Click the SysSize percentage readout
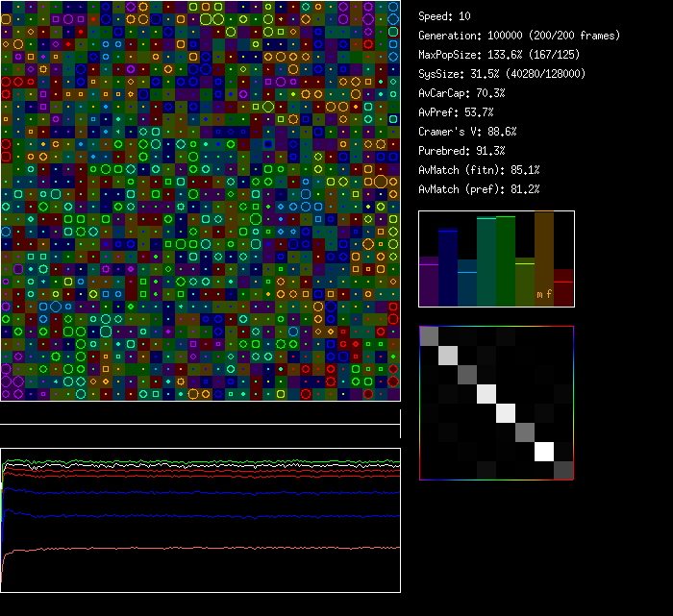Image resolution: width=673 pixels, height=616 pixels. [x=502, y=74]
